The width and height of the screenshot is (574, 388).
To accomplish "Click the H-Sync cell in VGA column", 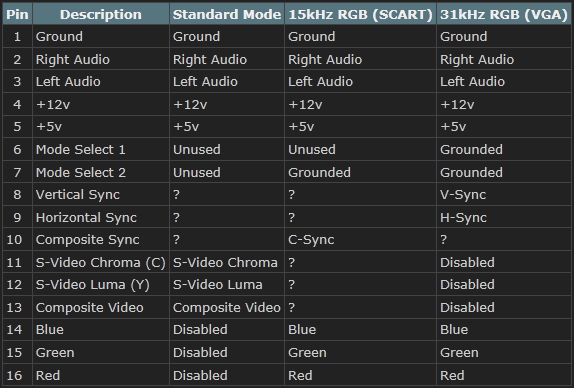I will point(504,217).
